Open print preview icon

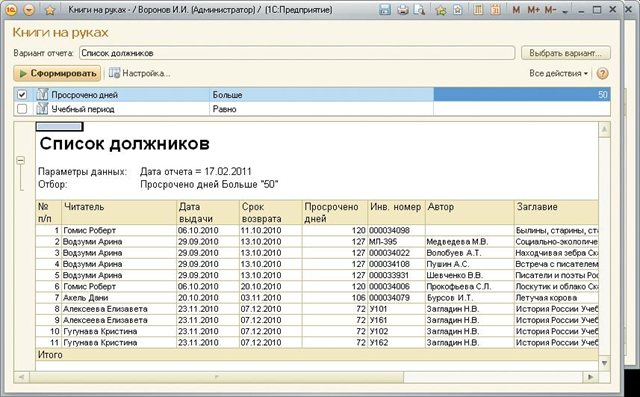coord(419,10)
